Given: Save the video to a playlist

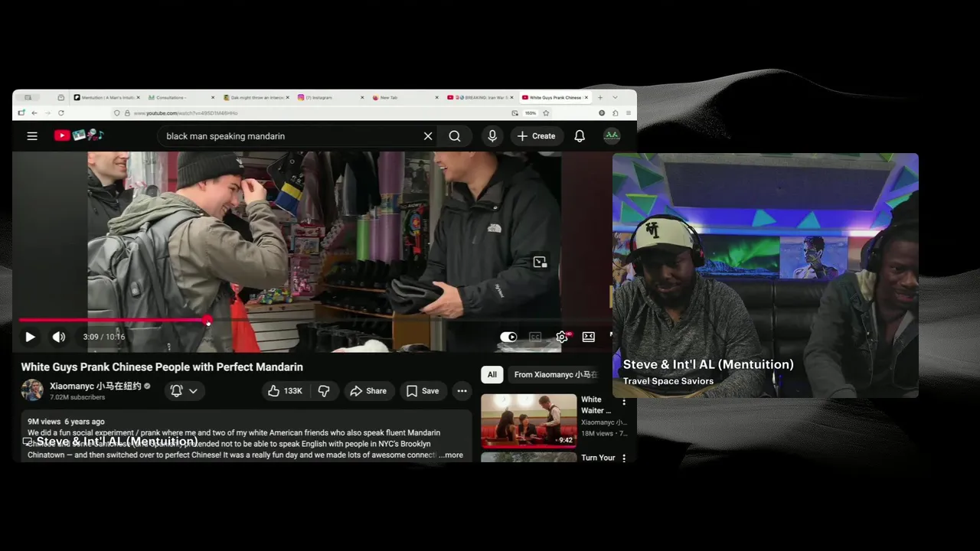Looking at the screenshot, I should [423, 391].
